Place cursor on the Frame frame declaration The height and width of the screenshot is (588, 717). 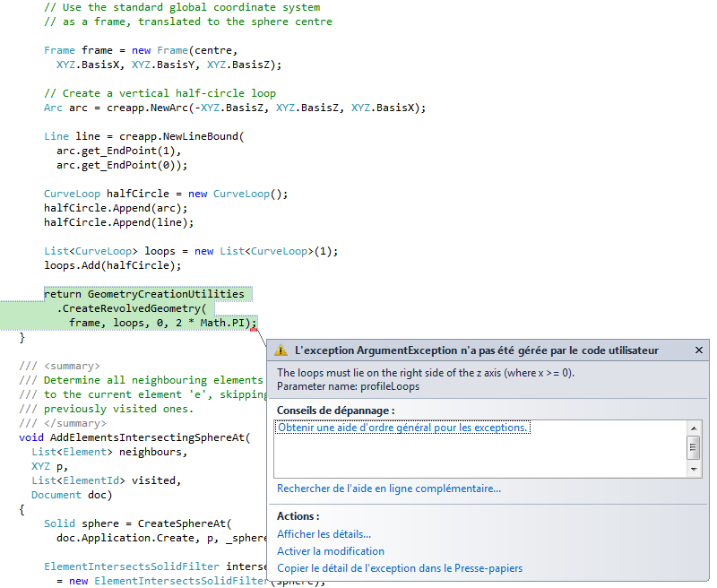pyautogui.click(x=99, y=49)
